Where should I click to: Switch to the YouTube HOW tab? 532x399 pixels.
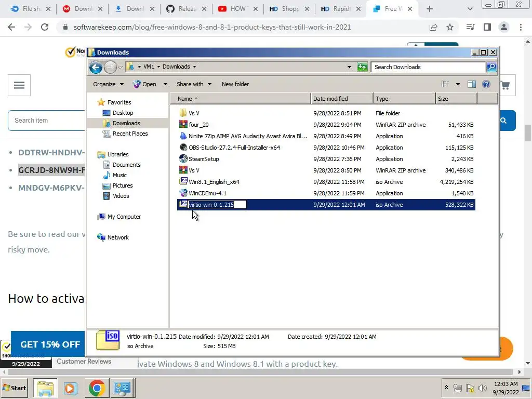[238, 9]
